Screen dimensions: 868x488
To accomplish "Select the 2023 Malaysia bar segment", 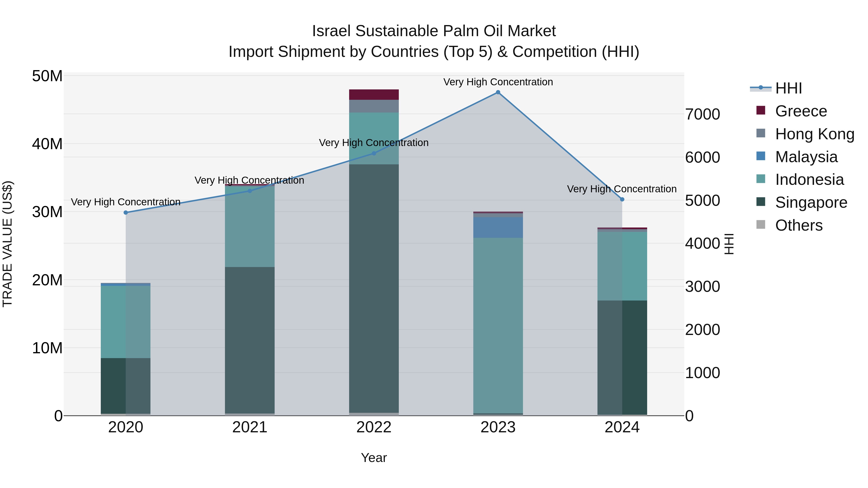I will (498, 228).
